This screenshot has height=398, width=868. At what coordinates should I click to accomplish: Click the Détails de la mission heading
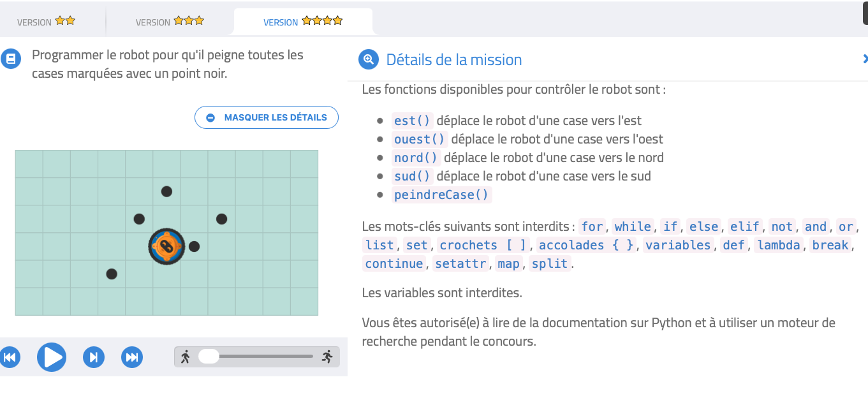[x=454, y=60]
